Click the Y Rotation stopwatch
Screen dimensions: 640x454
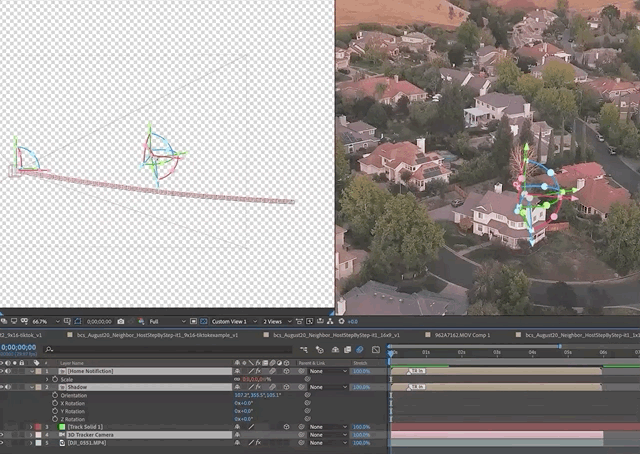[x=55, y=411]
